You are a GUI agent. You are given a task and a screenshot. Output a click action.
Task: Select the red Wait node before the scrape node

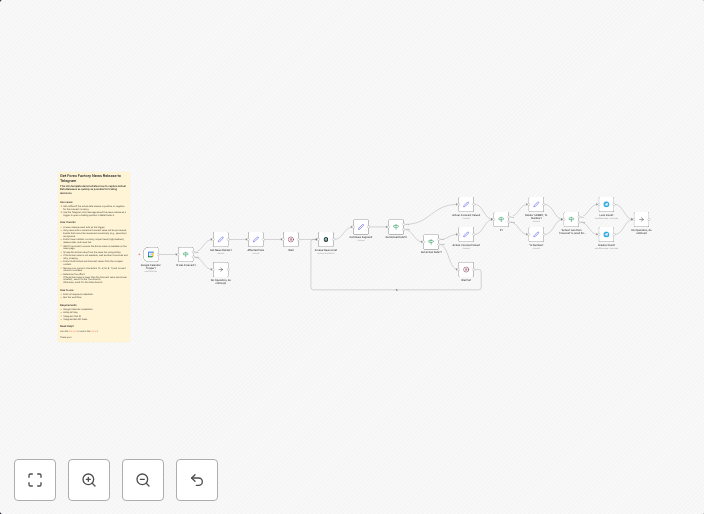291,240
